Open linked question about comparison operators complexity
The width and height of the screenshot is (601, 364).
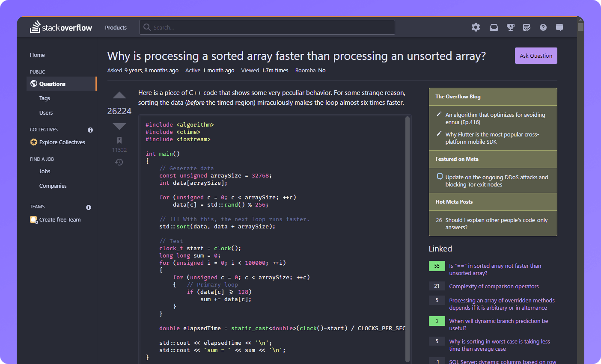pos(494,286)
